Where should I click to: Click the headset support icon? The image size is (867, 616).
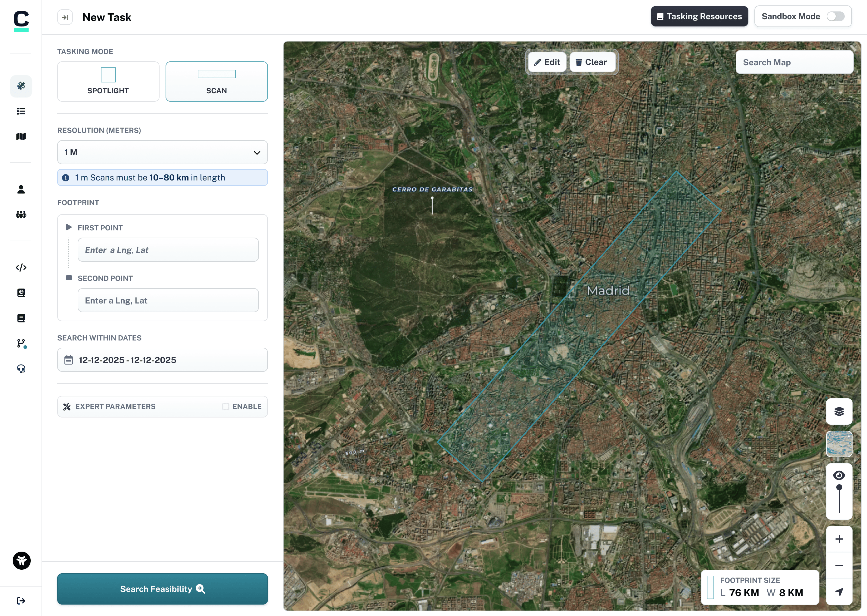[x=21, y=369]
